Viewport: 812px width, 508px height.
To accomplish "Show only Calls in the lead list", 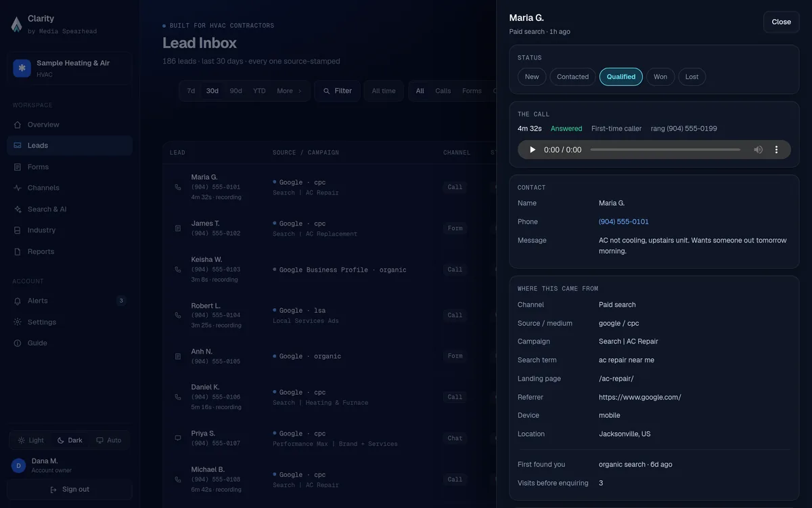I will point(443,91).
